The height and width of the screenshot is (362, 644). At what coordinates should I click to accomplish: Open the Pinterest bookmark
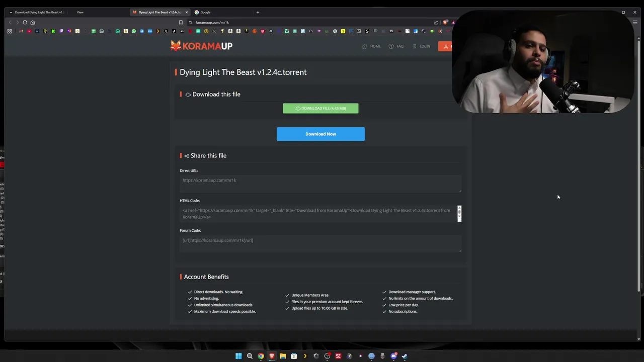(263, 31)
